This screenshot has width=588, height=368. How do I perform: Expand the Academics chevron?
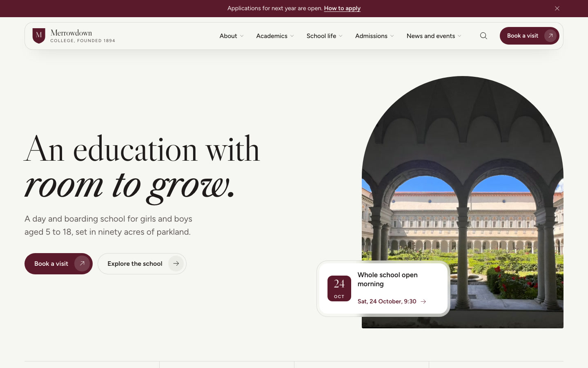click(x=292, y=36)
